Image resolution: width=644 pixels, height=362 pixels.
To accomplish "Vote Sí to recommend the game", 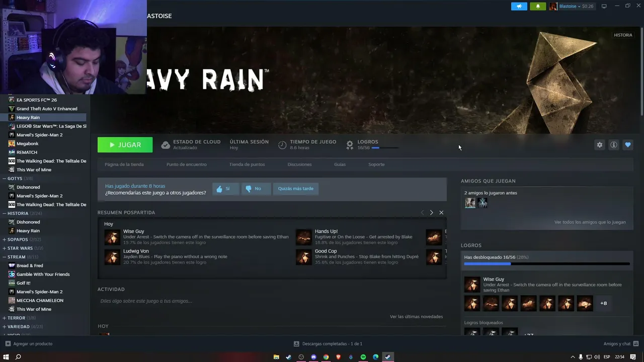I will coord(225,189).
